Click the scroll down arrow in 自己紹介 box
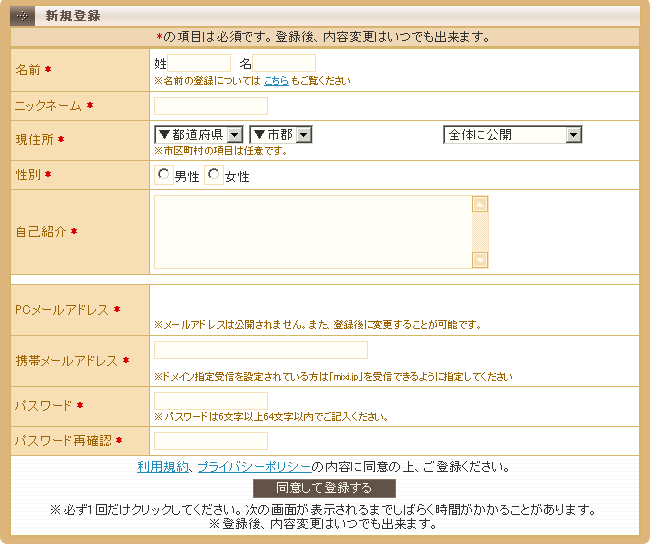This screenshot has height=544, width=650. pyautogui.click(x=480, y=260)
